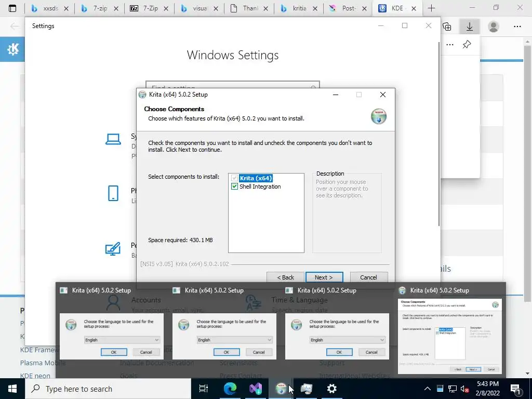This screenshot has width=532, height=399.
Task: Open the clock showing 5:43 PM
Action: pos(488,389)
